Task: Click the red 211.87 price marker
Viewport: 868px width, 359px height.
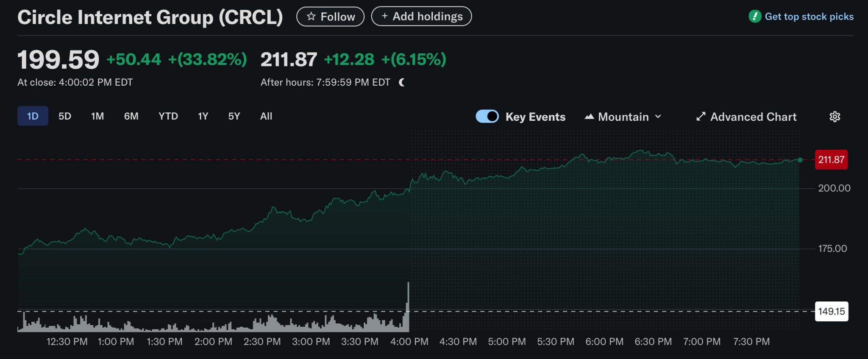Action: (831, 160)
